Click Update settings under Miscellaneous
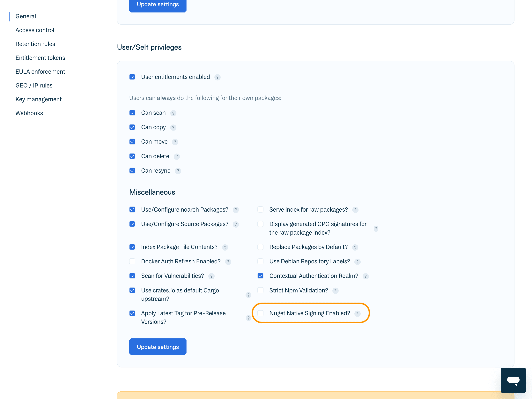The height and width of the screenshot is (399, 532). click(158, 347)
